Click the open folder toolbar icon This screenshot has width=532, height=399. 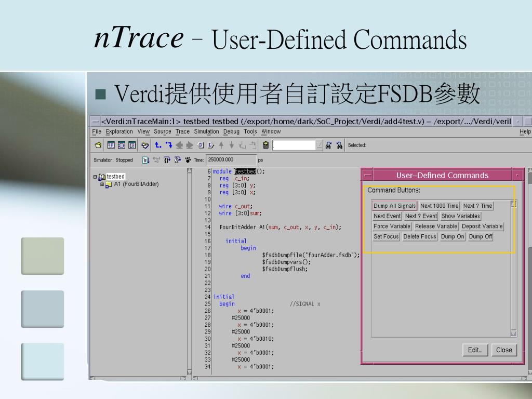(98, 145)
